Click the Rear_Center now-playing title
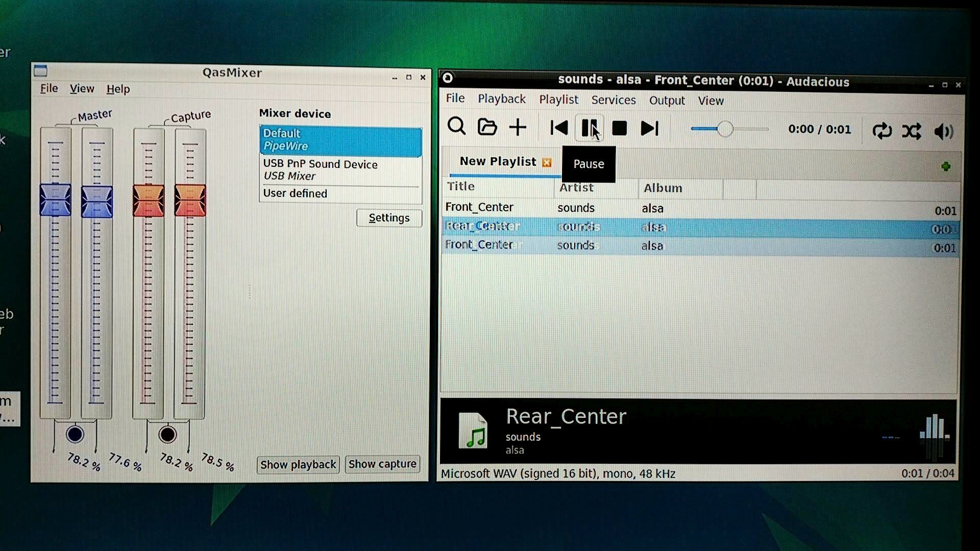 click(566, 417)
